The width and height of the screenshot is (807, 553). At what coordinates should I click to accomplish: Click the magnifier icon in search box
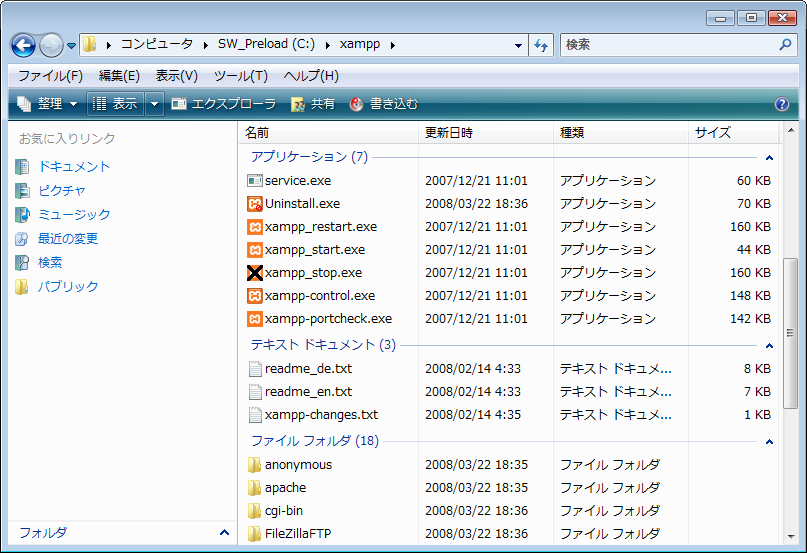[785, 45]
